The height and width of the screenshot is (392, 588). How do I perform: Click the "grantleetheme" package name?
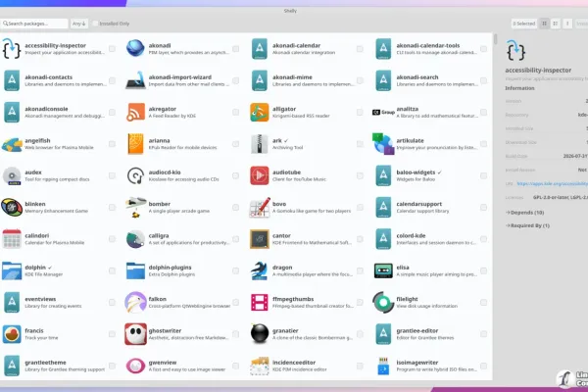point(45,363)
